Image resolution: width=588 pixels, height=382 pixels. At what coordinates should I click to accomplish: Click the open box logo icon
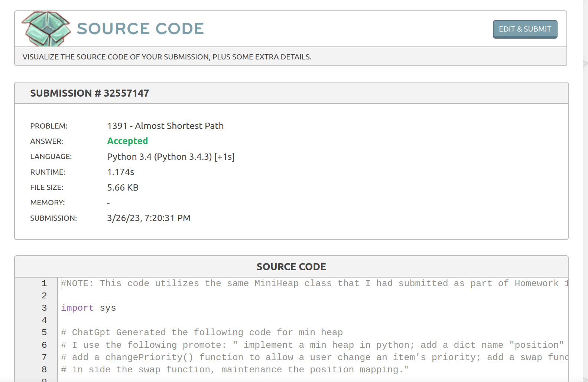pos(46,29)
